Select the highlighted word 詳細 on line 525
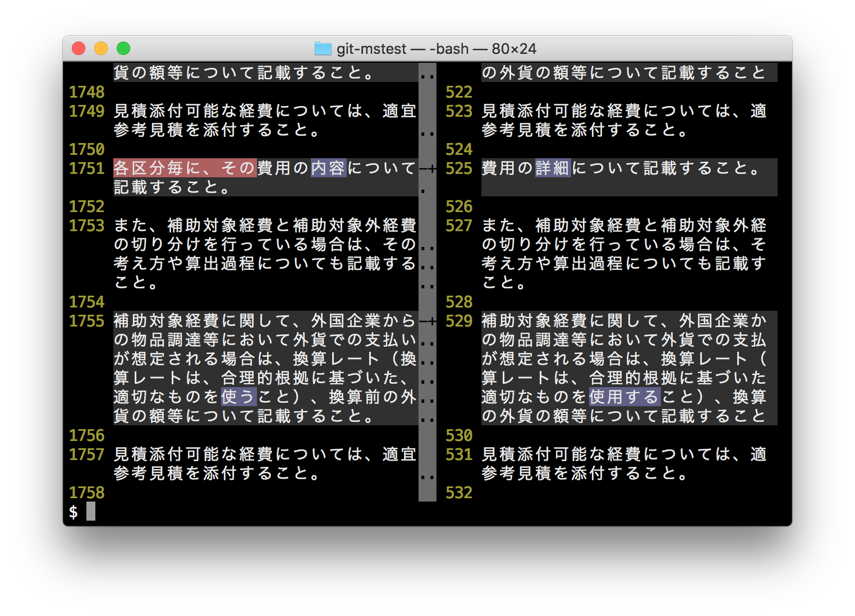Screen dimensions: 855x616 [552, 168]
